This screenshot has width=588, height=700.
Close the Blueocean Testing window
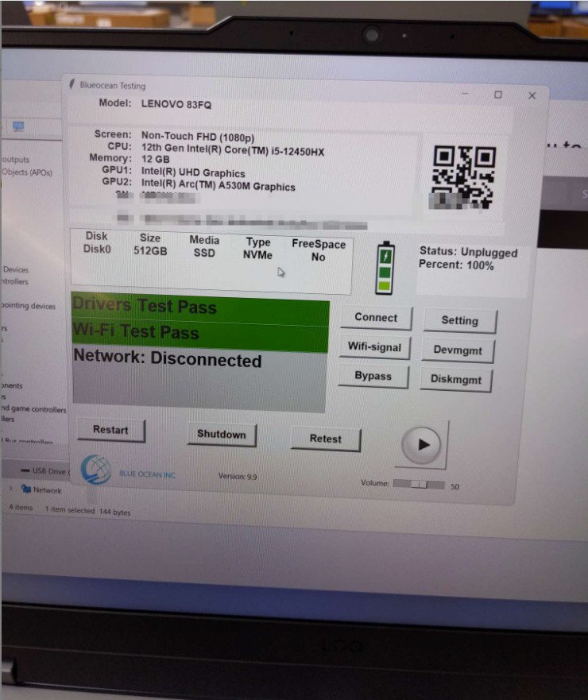[x=532, y=95]
